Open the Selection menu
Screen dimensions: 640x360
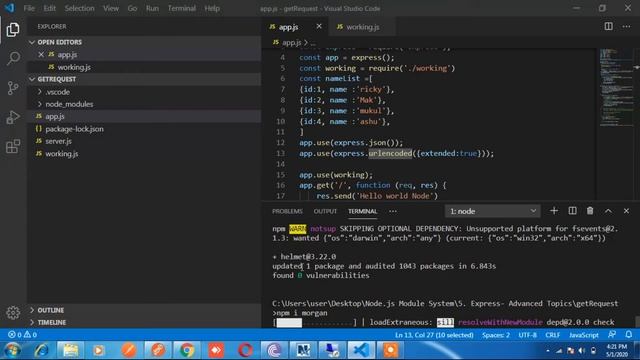tap(79, 8)
